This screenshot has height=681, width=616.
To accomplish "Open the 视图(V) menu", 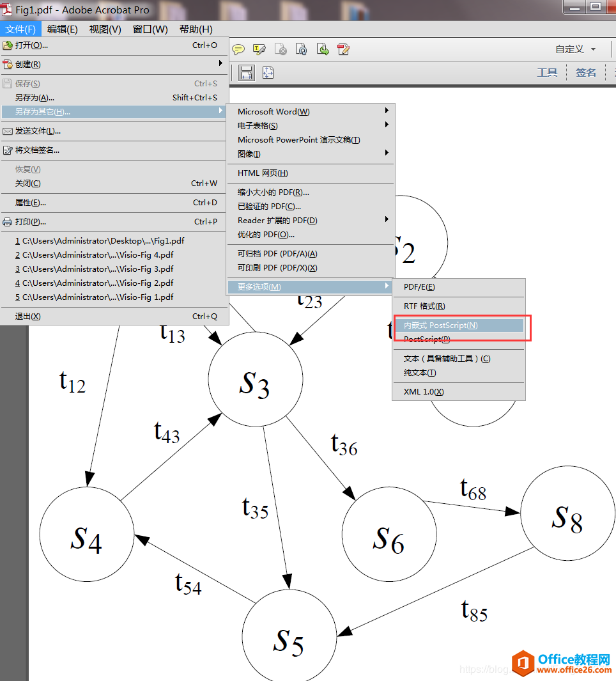I will pos(105,29).
